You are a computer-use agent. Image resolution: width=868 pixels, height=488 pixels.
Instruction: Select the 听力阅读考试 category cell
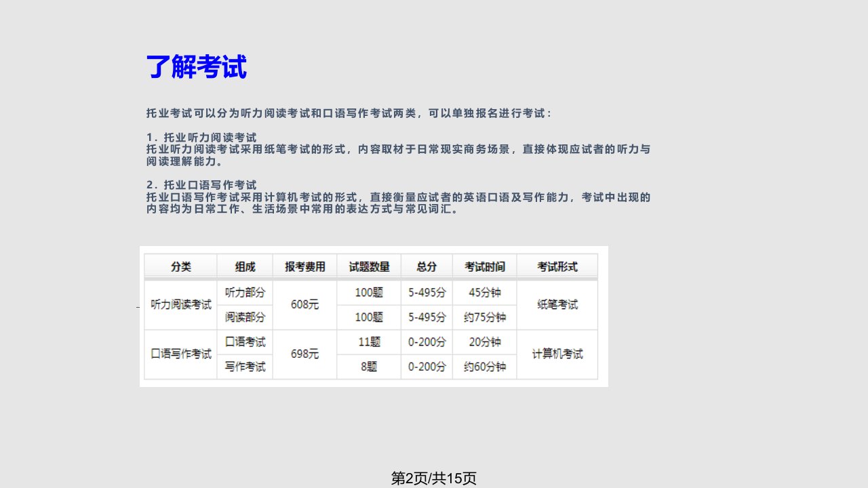180,305
